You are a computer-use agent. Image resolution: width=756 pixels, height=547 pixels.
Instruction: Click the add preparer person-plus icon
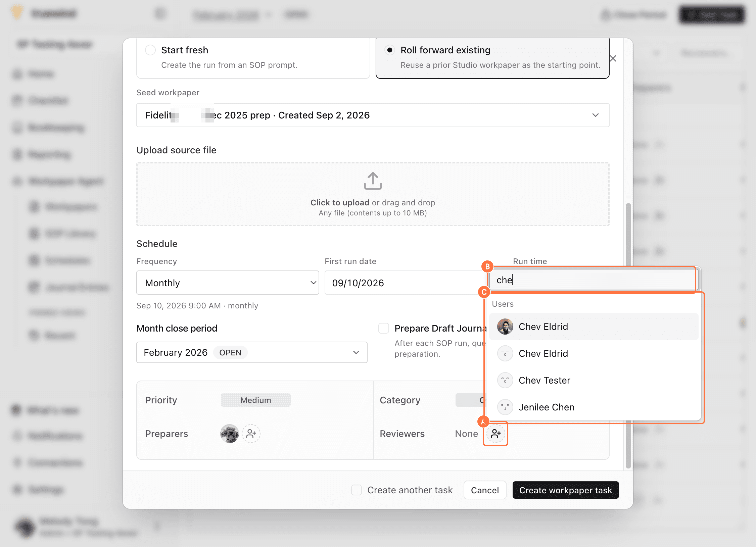pyautogui.click(x=251, y=434)
